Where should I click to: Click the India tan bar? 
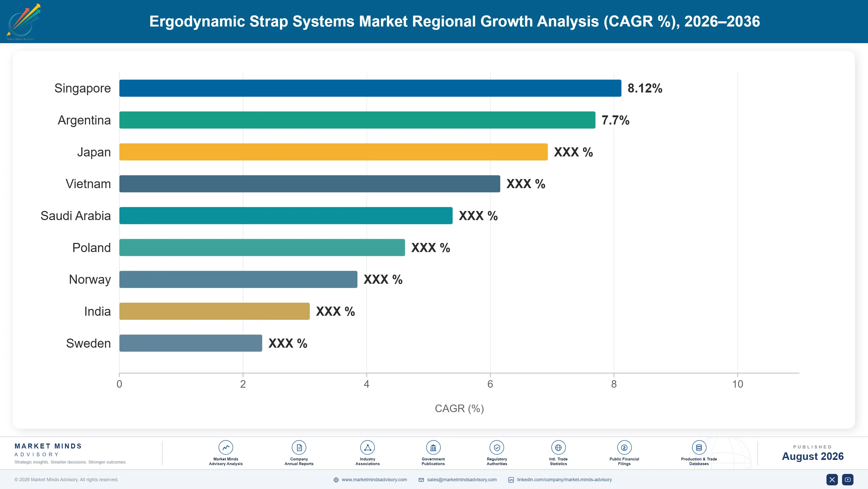[214, 311]
